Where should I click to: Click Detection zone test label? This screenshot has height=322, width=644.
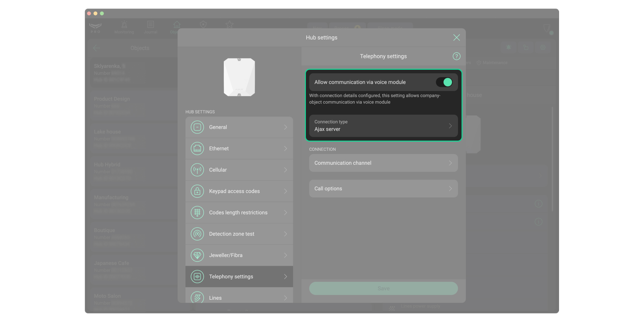(x=232, y=234)
